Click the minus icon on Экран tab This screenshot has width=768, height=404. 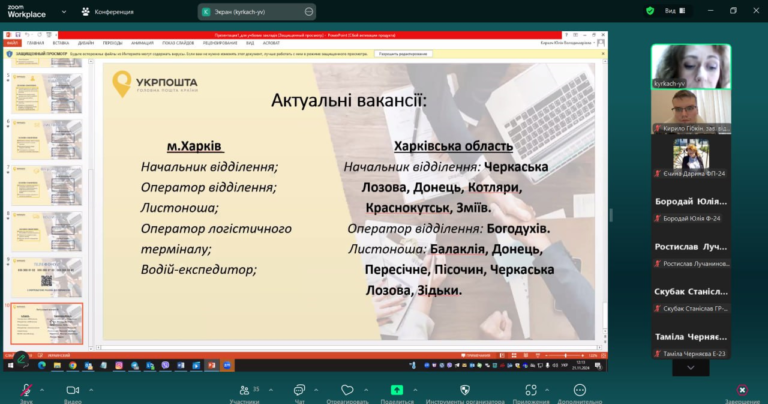[309, 12]
